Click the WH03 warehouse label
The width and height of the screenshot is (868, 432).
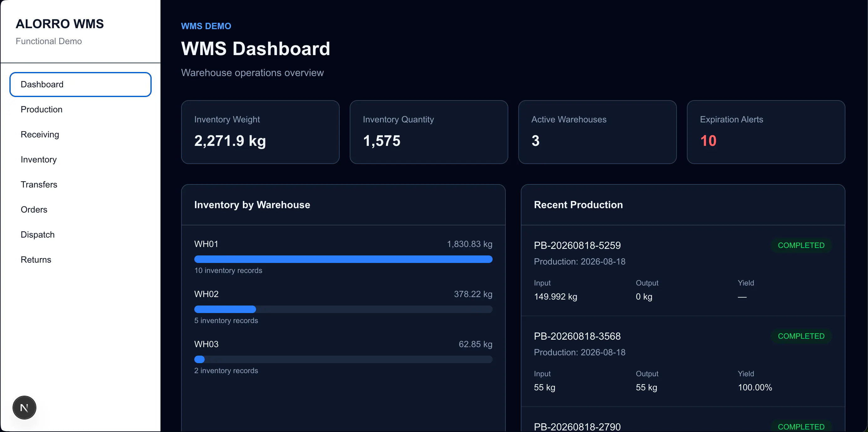[206, 344]
